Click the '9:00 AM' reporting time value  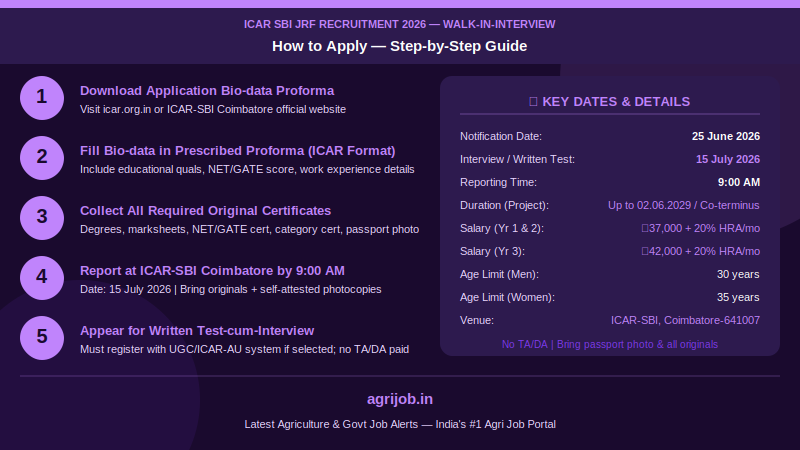[739, 182]
